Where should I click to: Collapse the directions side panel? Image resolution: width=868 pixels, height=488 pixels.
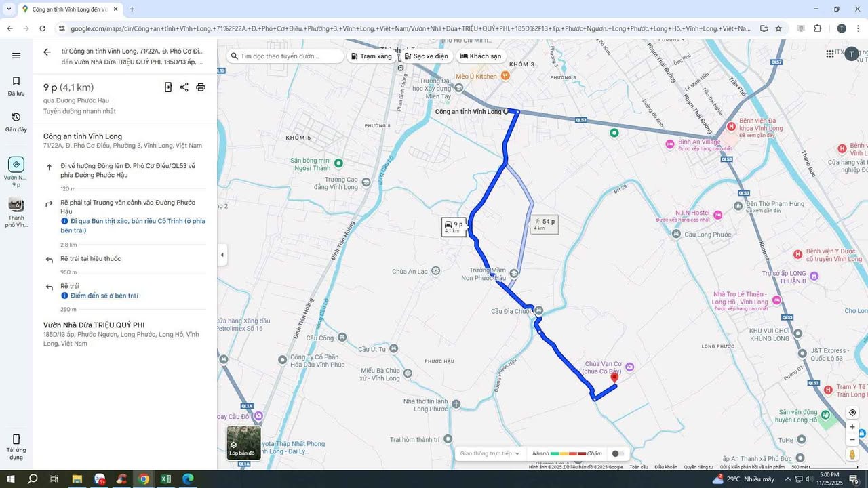[x=222, y=255]
